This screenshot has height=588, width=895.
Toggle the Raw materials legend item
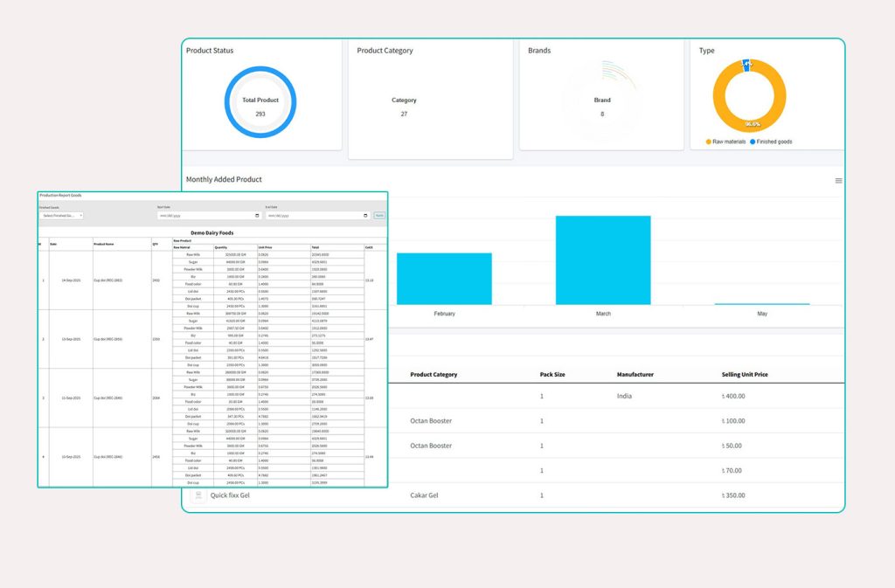(729, 142)
